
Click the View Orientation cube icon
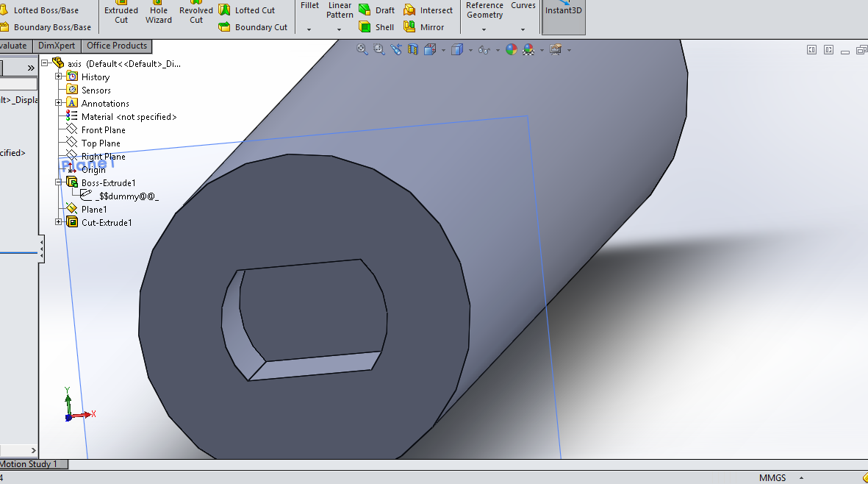[430, 49]
